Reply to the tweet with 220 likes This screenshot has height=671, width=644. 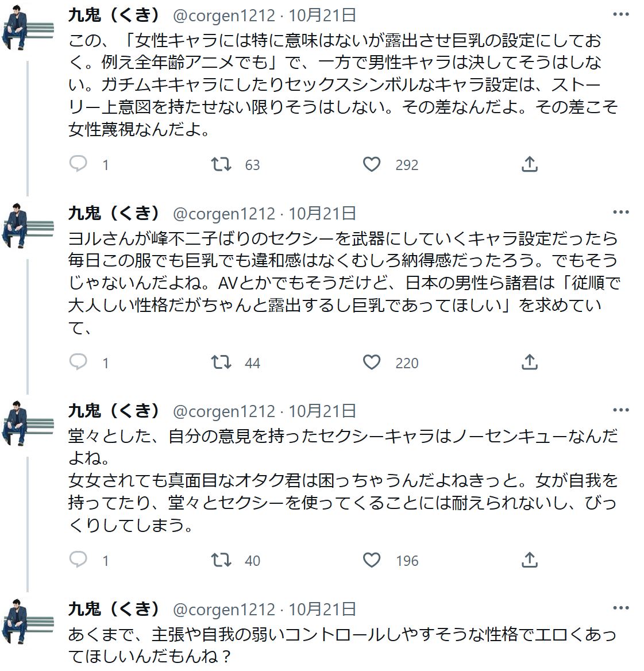click(x=78, y=362)
